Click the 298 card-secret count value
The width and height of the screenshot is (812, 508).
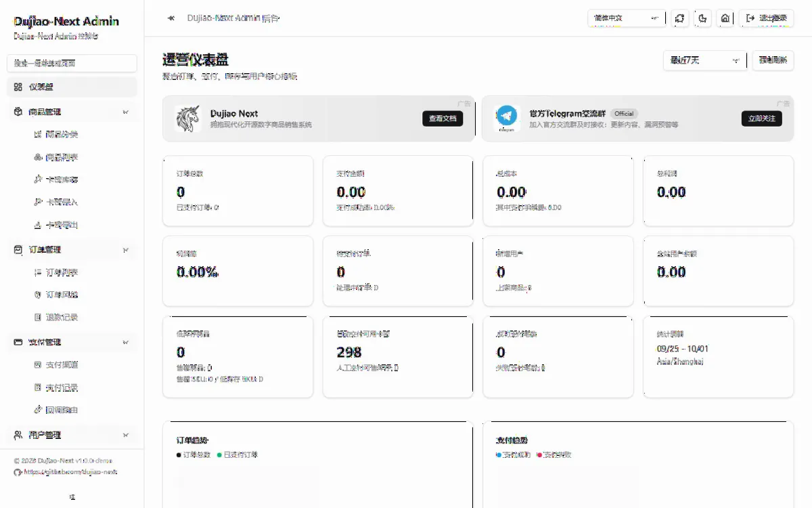[x=349, y=352]
